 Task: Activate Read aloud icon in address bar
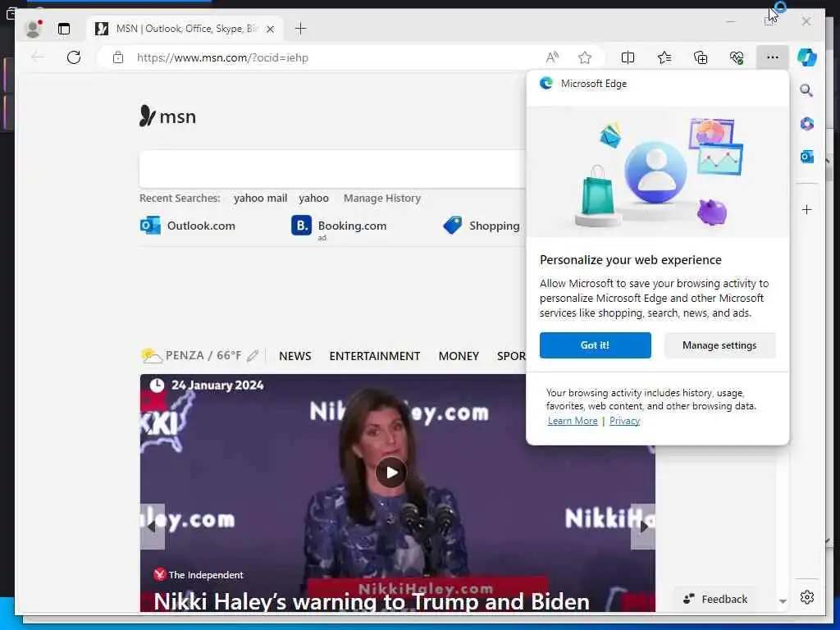(x=552, y=57)
